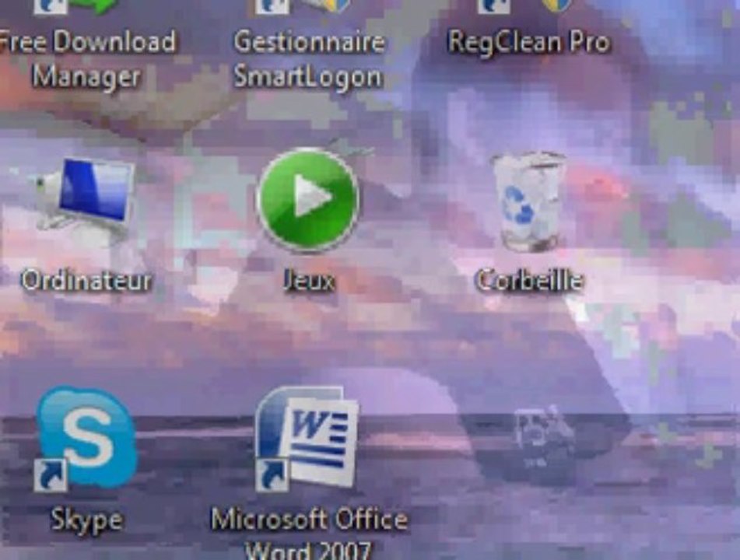Viewport: 740px width, 560px height.
Task: Select the Gestionnaire SmartLogon label
Action: coord(309,59)
